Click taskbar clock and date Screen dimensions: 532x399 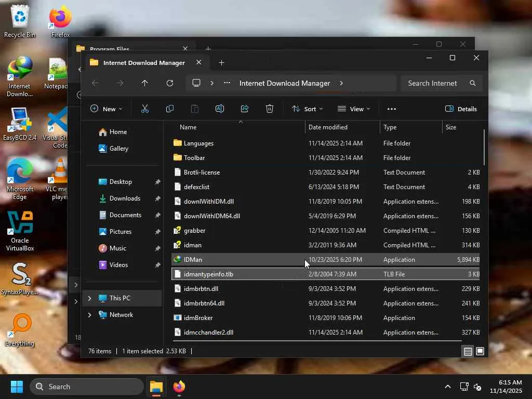click(506, 387)
